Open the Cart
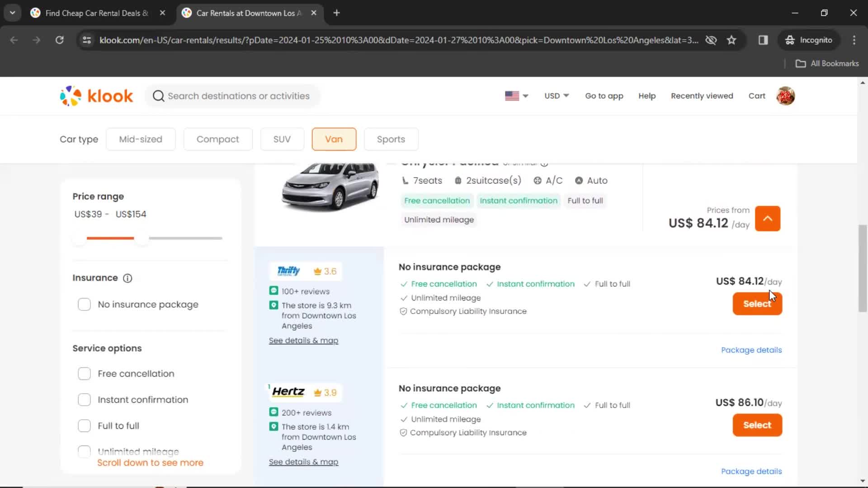 (x=757, y=96)
